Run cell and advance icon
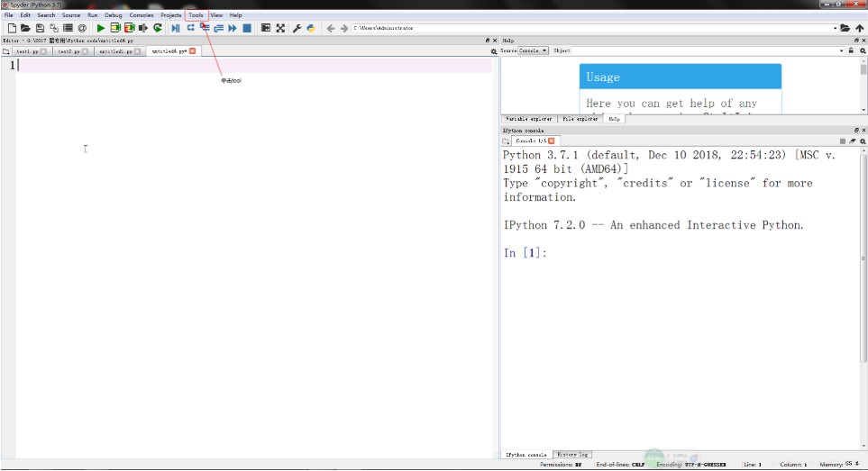The image size is (868, 471). click(130, 28)
